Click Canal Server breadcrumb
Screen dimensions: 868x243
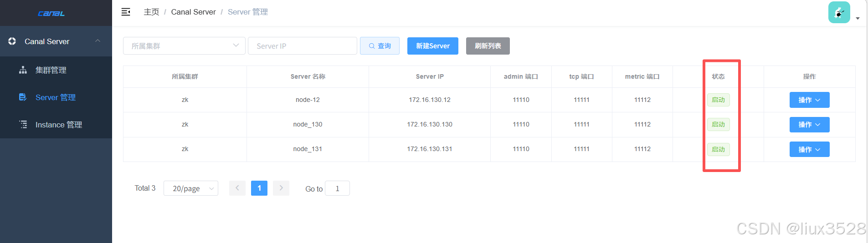(x=193, y=12)
